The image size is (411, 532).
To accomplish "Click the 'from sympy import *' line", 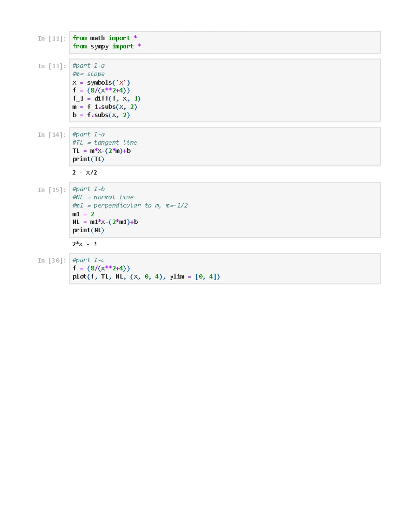I will (107, 46).
